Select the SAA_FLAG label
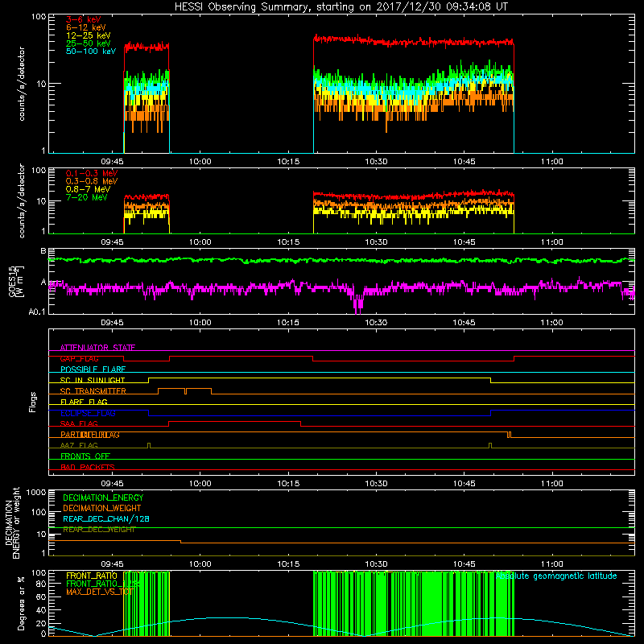Image resolution: width=644 pixels, height=644 pixels. point(79,423)
